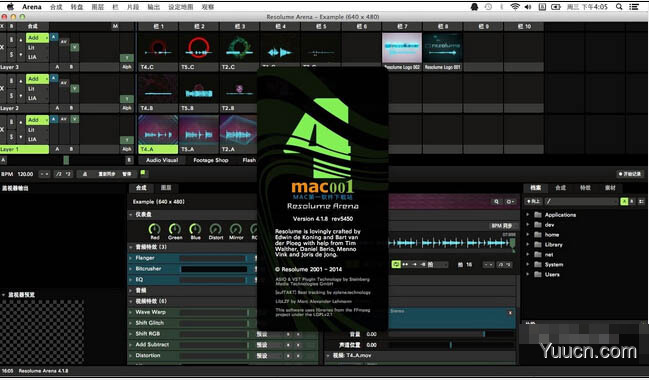Screen dimensions: 649x380
Task: Open the Add blend mode dropdown on Layer 1
Action: tap(37, 120)
